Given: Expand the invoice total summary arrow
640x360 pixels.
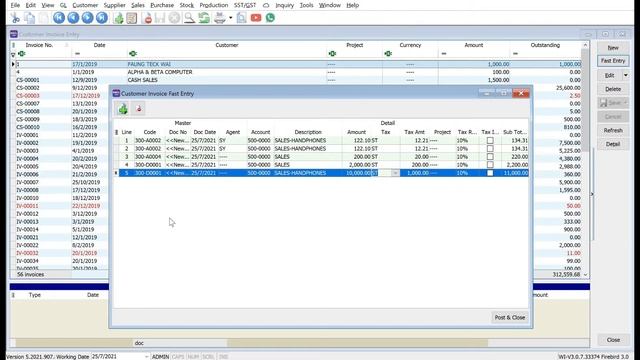Looking at the screenshot, I should pyautogui.click(x=585, y=275).
